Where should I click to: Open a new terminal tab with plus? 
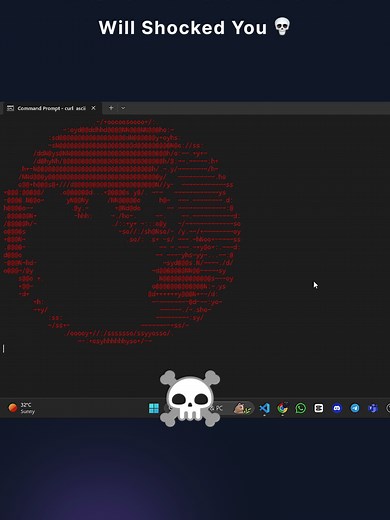(111, 108)
